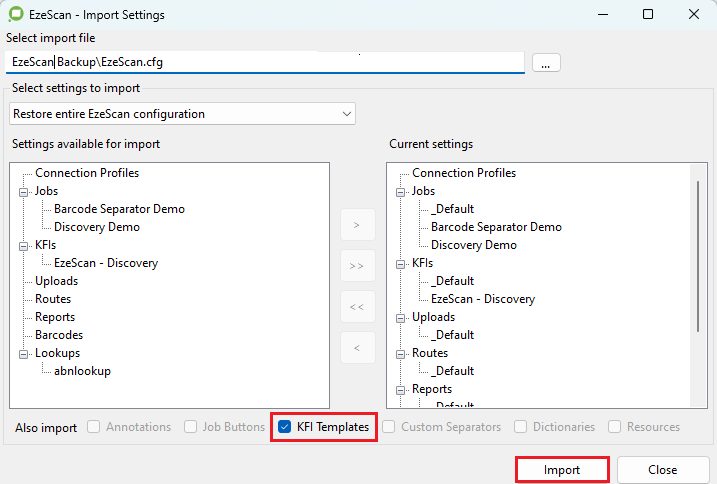The width and height of the screenshot is (717, 484).
Task: Click the double right arrow transfer button
Action: (357, 266)
